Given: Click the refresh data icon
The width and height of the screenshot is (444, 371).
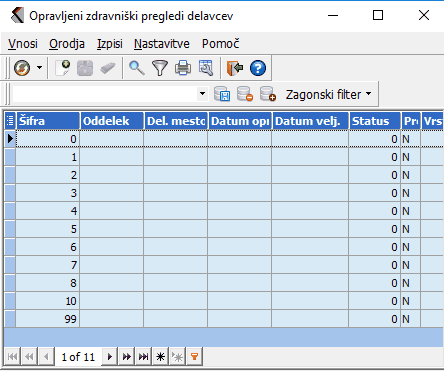Looking at the screenshot, I should coord(22,68).
